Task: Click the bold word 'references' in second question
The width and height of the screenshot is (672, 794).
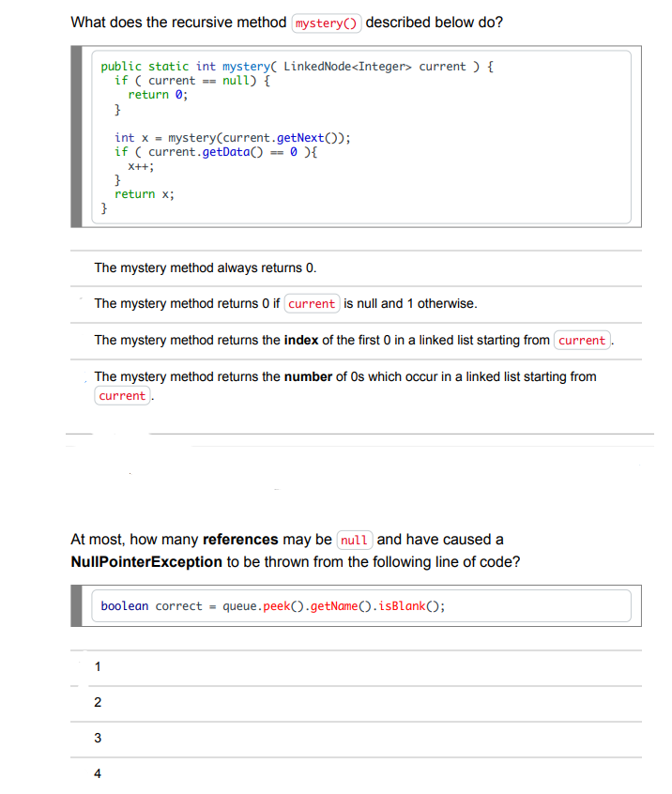Action: (240, 540)
